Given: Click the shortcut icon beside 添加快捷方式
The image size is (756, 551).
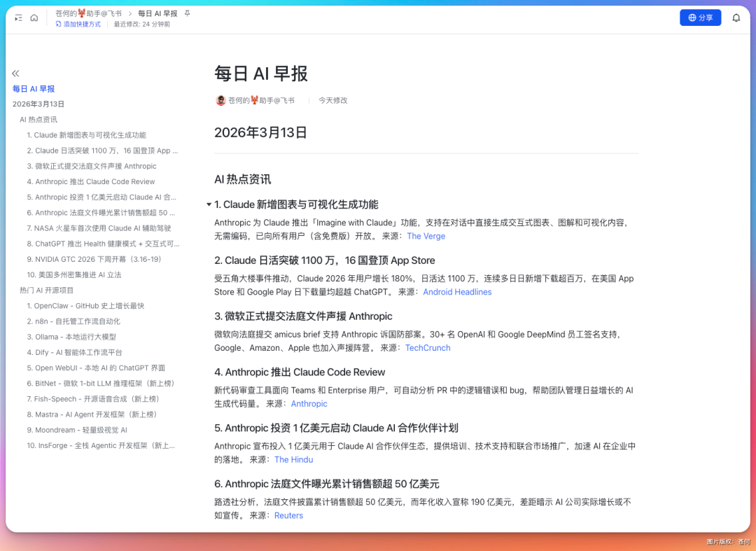Looking at the screenshot, I should pos(57,23).
